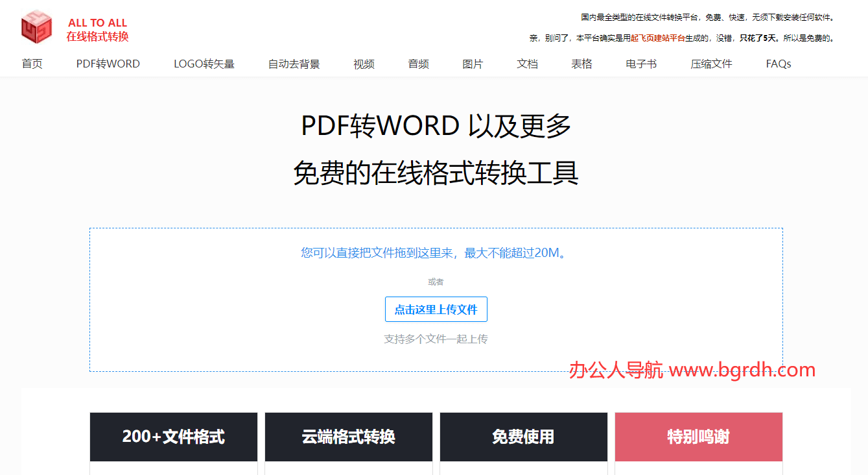Screen dimensions: 868x475
Task: Click the 点击这里上传文件 upload button
Action: click(x=436, y=310)
